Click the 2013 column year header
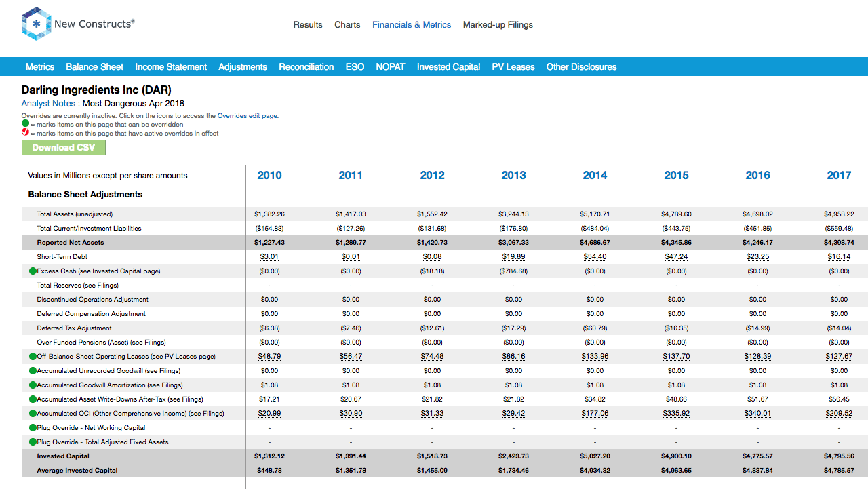This screenshot has height=489, width=868. point(513,175)
